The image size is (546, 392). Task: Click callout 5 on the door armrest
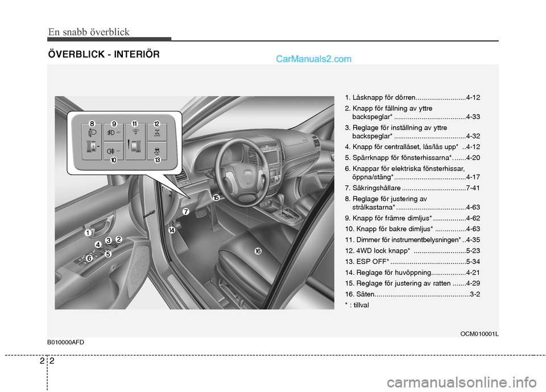click(x=108, y=254)
